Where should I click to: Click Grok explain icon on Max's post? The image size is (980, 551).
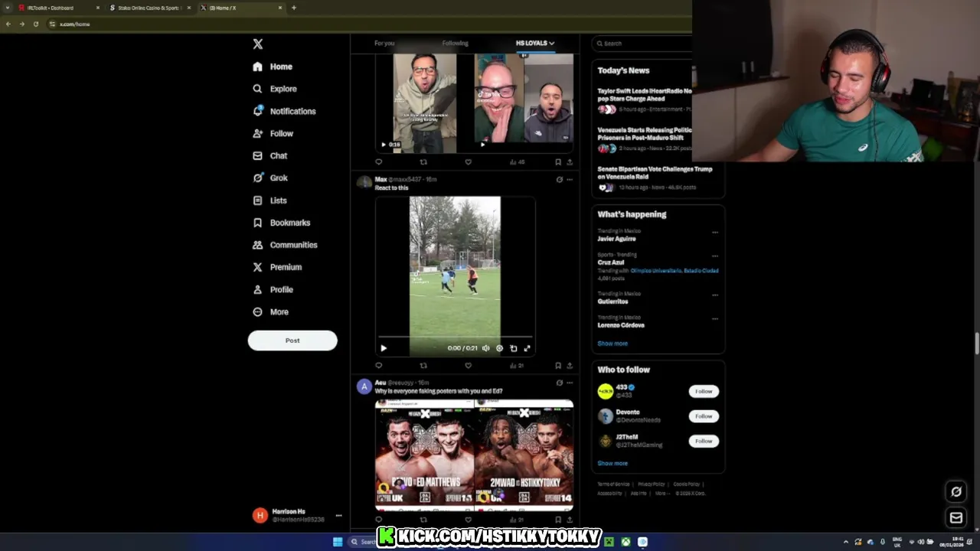559,180
